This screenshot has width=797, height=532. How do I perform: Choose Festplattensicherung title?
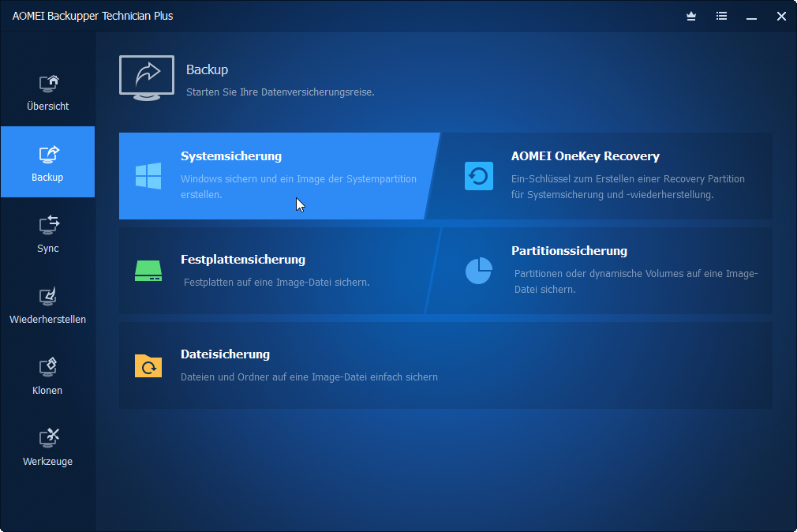pos(243,260)
